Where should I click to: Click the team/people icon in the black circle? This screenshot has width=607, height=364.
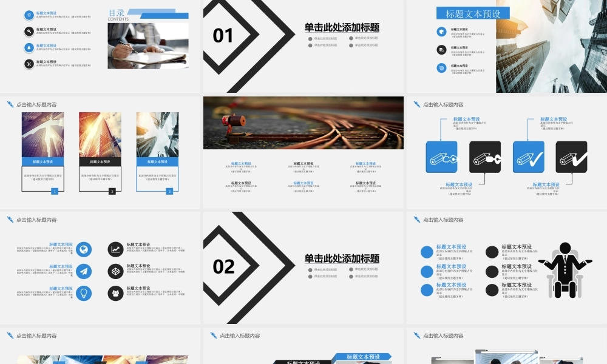click(x=115, y=294)
